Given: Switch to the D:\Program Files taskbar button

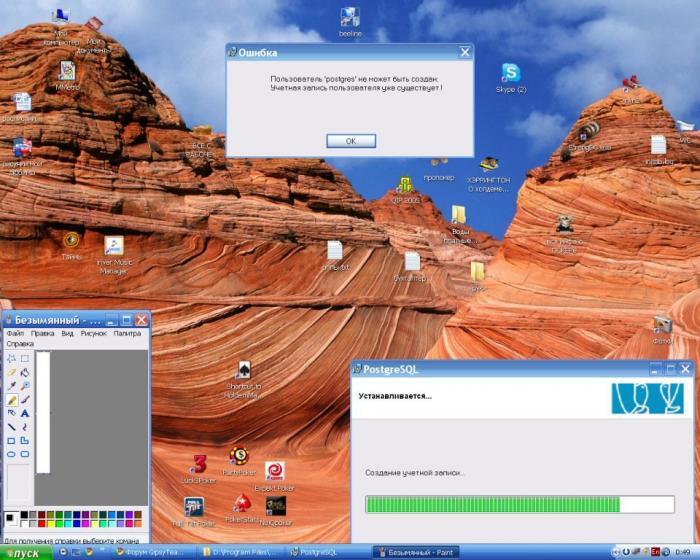Looking at the screenshot, I should pos(242,552).
